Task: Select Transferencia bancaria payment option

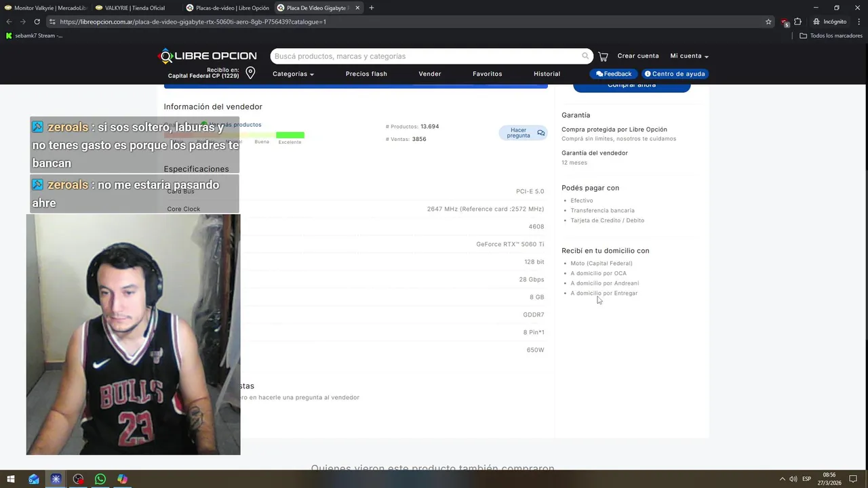Action: tap(602, 211)
